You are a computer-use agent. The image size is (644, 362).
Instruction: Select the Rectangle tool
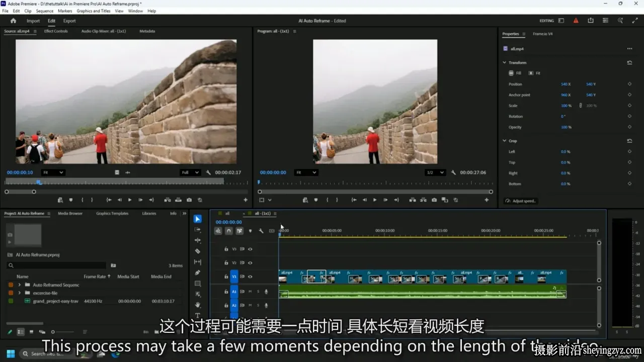tap(198, 284)
